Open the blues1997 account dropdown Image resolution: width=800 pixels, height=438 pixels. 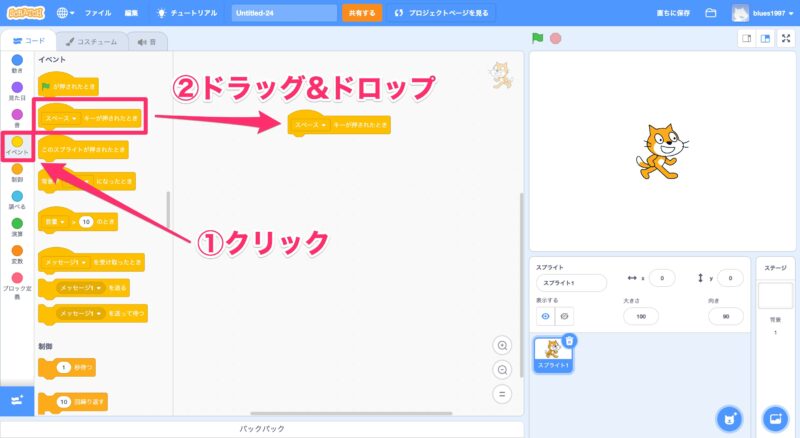point(763,13)
